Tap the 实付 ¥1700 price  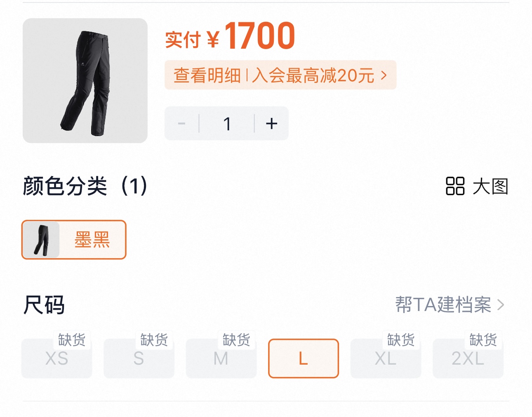coord(230,36)
